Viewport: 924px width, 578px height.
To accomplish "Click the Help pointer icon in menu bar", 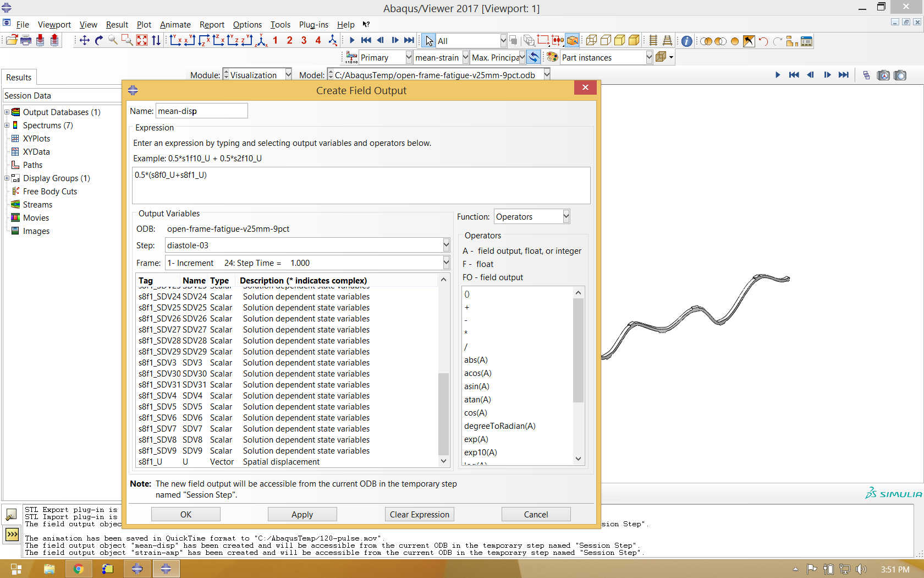I will coord(366,24).
